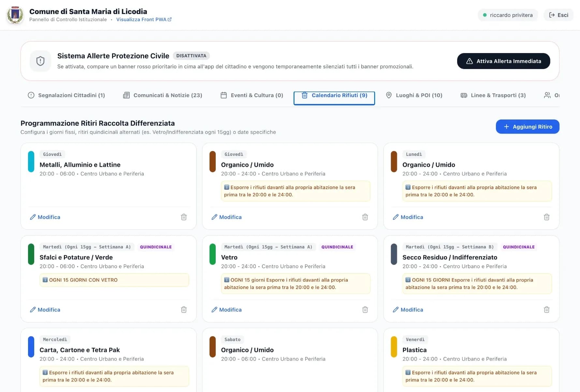Edit the Secco Residuo / Indifferenziato pickup
The height and width of the screenshot is (392, 580).
[408, 310]
